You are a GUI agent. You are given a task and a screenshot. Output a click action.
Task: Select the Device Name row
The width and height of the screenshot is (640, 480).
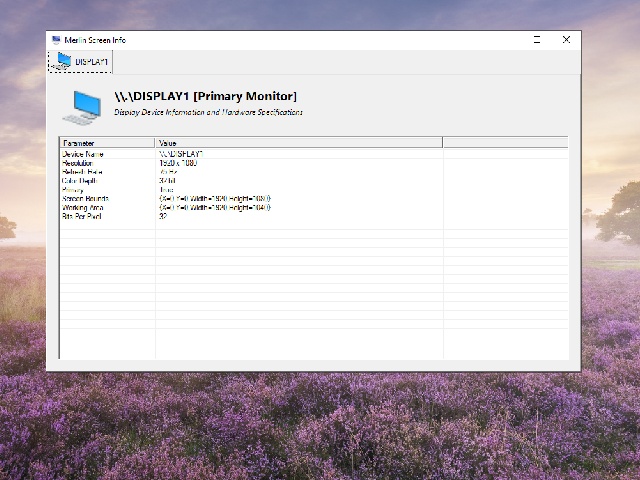tap(313, 154)
